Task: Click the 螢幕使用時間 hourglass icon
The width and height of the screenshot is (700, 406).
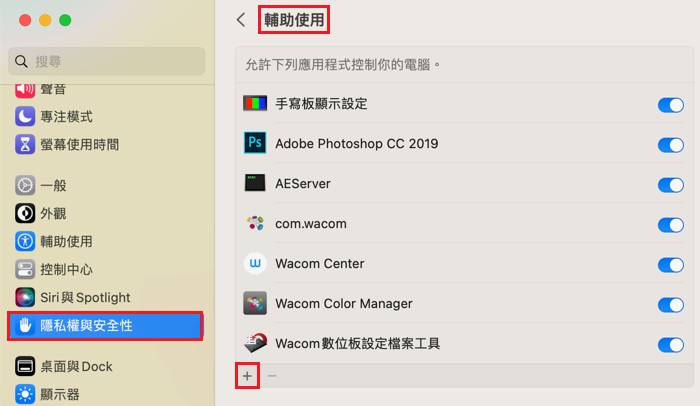Action: [x=25, y=144]
